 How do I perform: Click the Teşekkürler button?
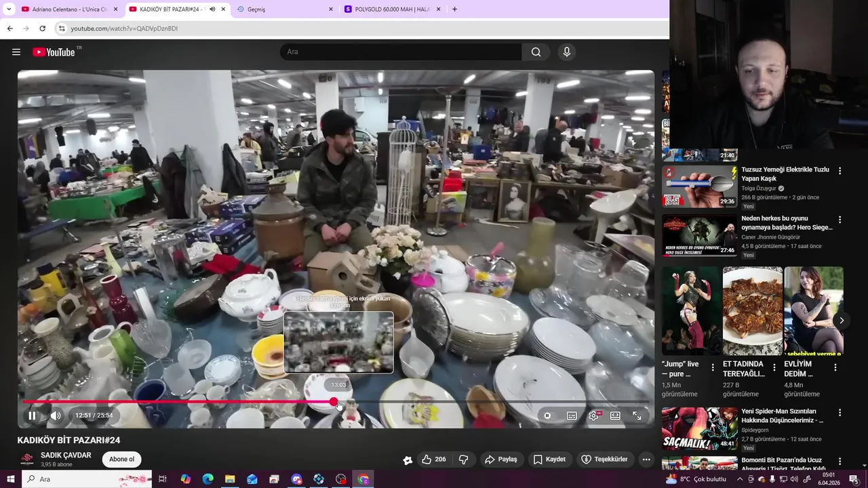604,460
